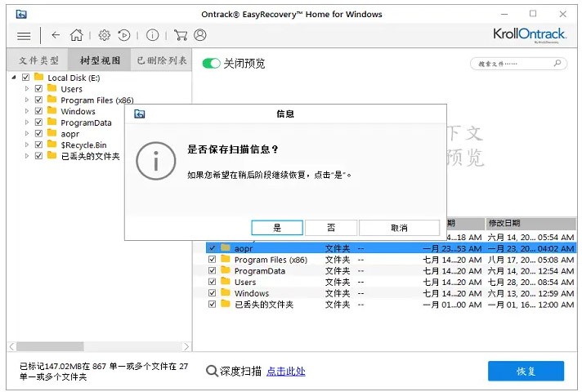Screen dimensions: 582x392
Task: Click the scrollbar left arrow
Action: pos(12,346)
